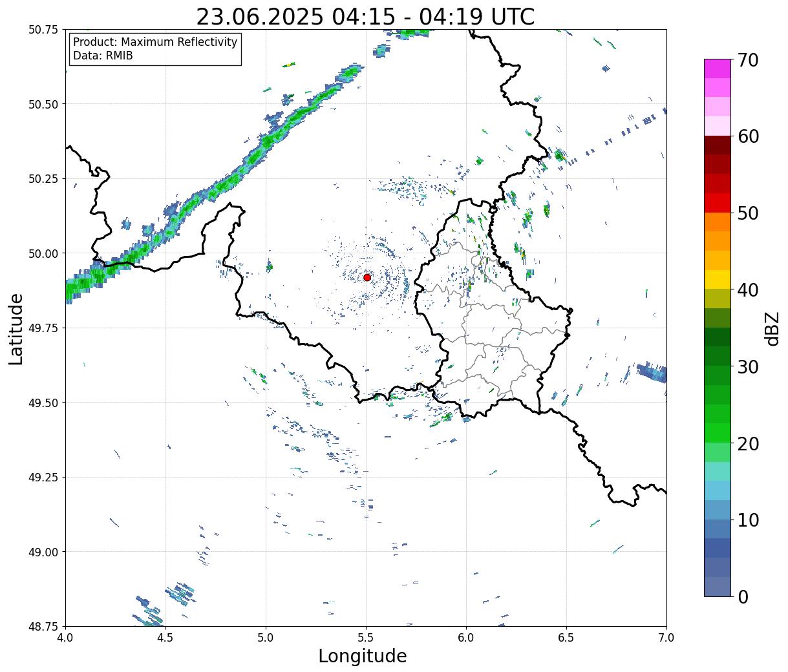
Task: Click the orange swatch just below 50 dBZ
Action: click(x=717, y=222)
